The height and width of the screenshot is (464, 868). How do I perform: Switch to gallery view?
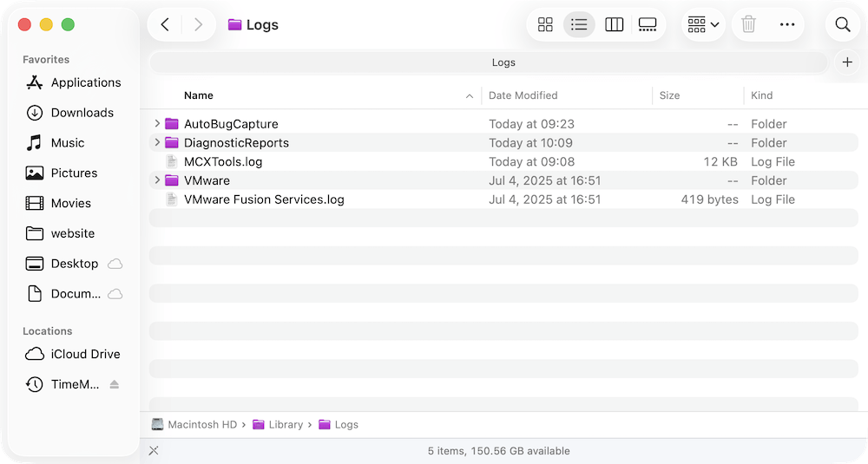[648, 24]
